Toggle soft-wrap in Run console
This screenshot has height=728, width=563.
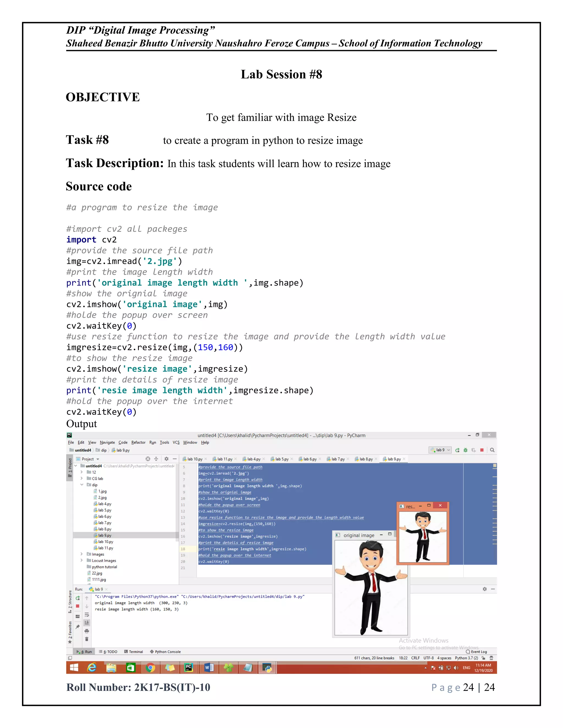87,615
